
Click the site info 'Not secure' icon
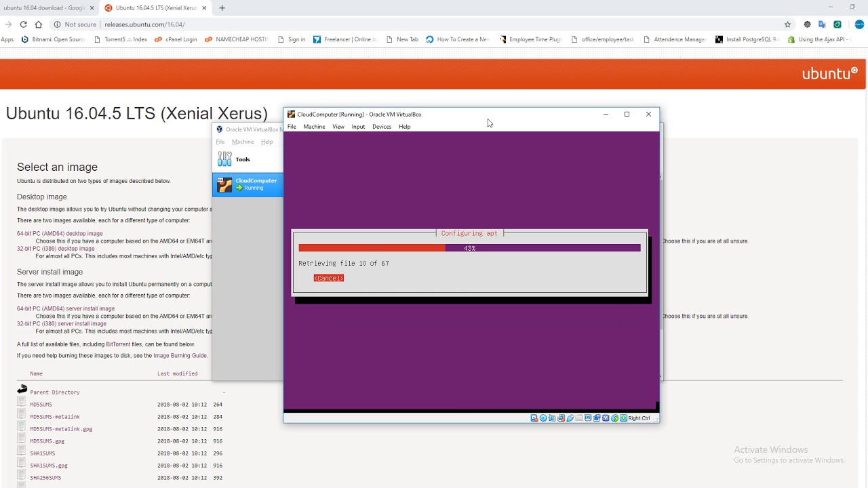57,24
